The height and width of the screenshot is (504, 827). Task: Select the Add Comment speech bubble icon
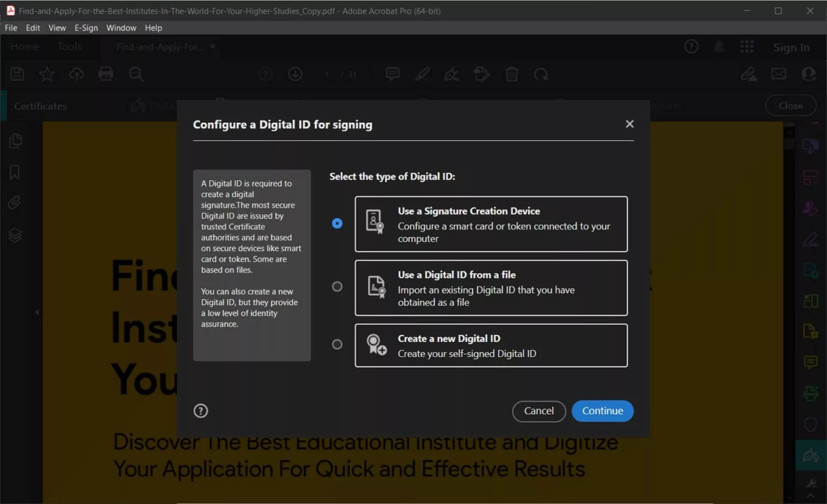pos(392,74)
